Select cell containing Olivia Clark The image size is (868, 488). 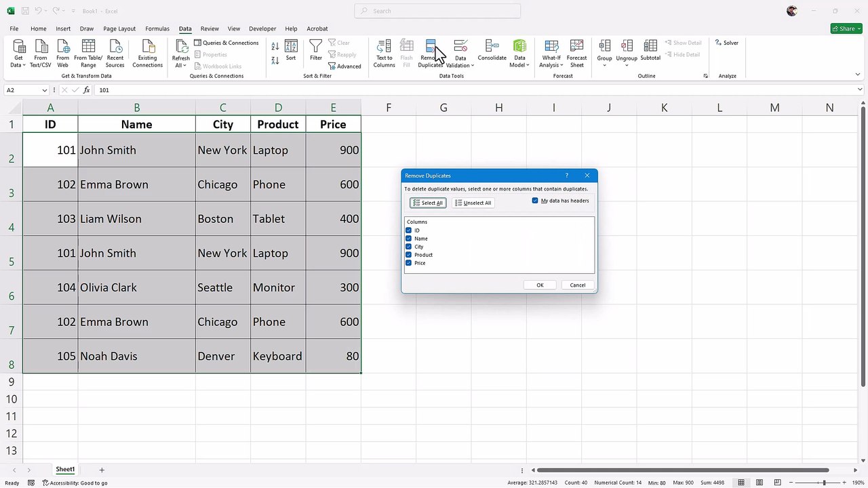pyautogui.click(x=136, y=287)
